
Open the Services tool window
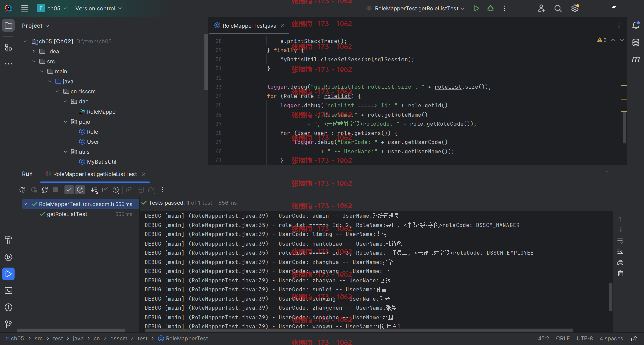8,257
